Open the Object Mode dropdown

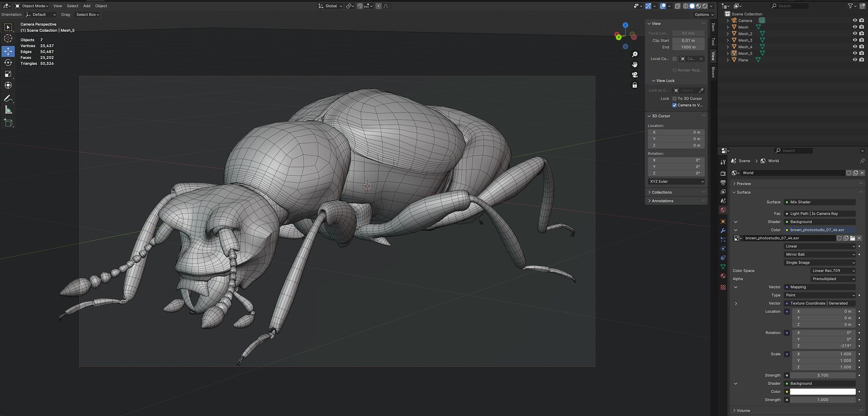(x=32, y=6)
